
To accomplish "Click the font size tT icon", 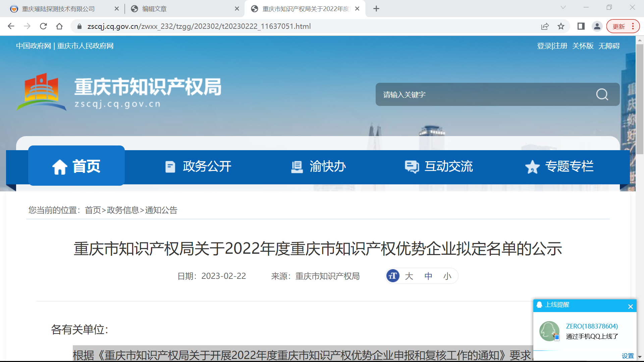I will pos(393,276).
